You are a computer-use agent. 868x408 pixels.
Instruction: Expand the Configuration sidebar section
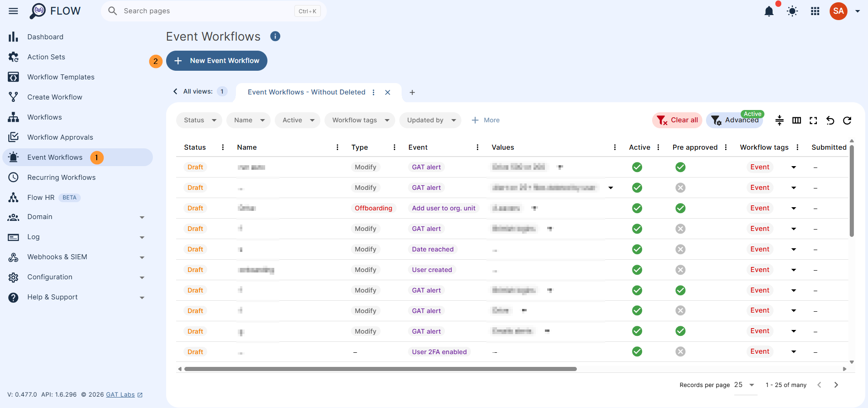click(76, 277)
